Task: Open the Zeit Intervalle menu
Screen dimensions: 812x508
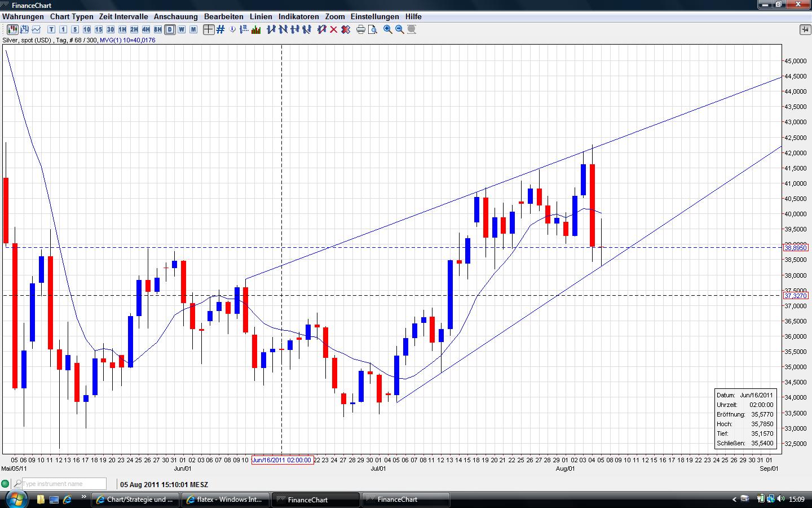Action: 123,16
